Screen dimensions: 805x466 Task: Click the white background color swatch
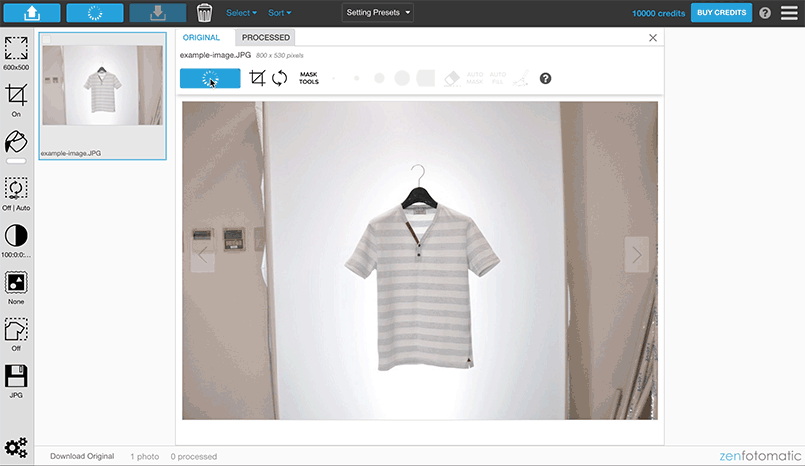[x=16, y=160]
